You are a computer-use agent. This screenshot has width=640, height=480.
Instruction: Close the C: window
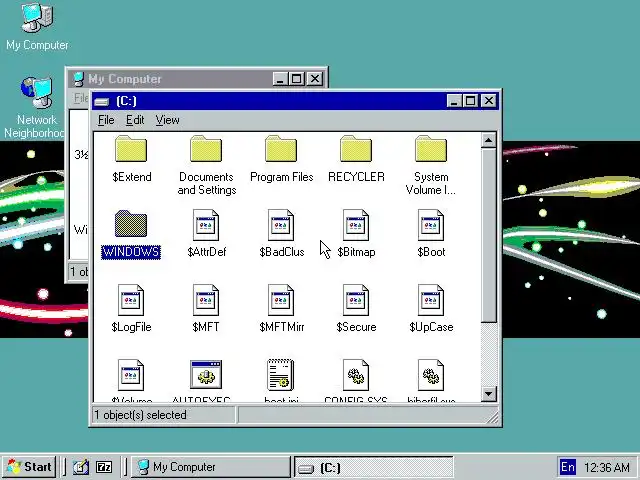point(489,101)
